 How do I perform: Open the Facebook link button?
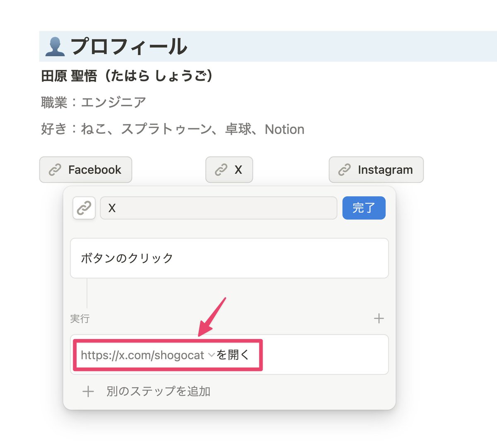[86, 170]
